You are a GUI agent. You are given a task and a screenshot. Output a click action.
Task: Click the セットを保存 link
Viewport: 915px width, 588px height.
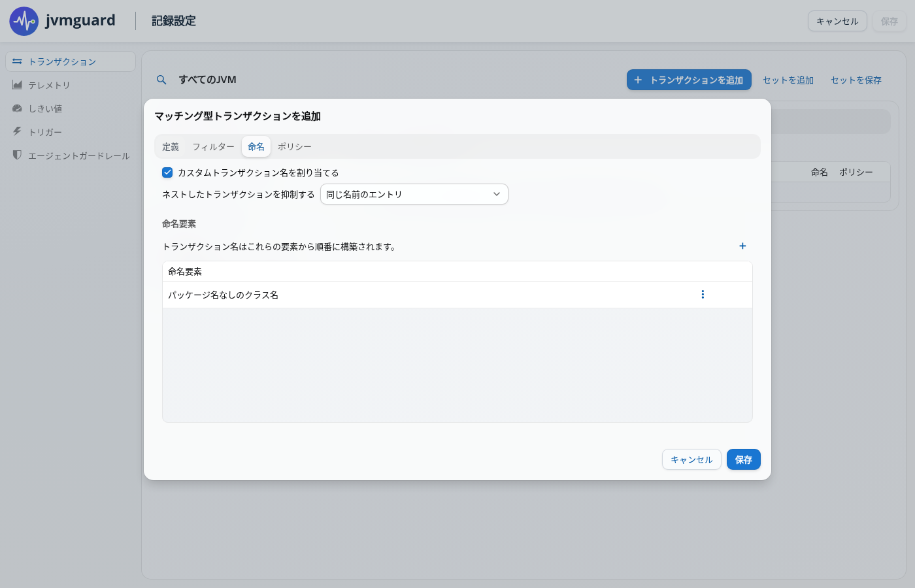[x=856, y=80]
